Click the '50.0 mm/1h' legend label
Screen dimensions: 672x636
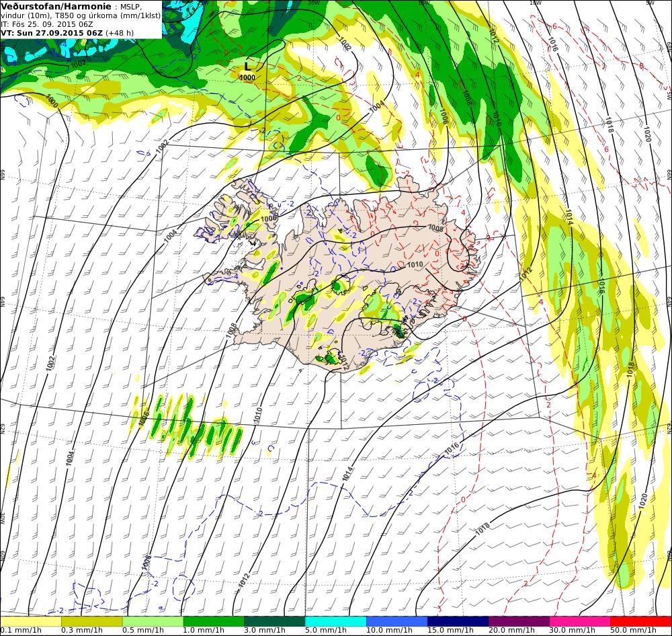click(634, 631)
